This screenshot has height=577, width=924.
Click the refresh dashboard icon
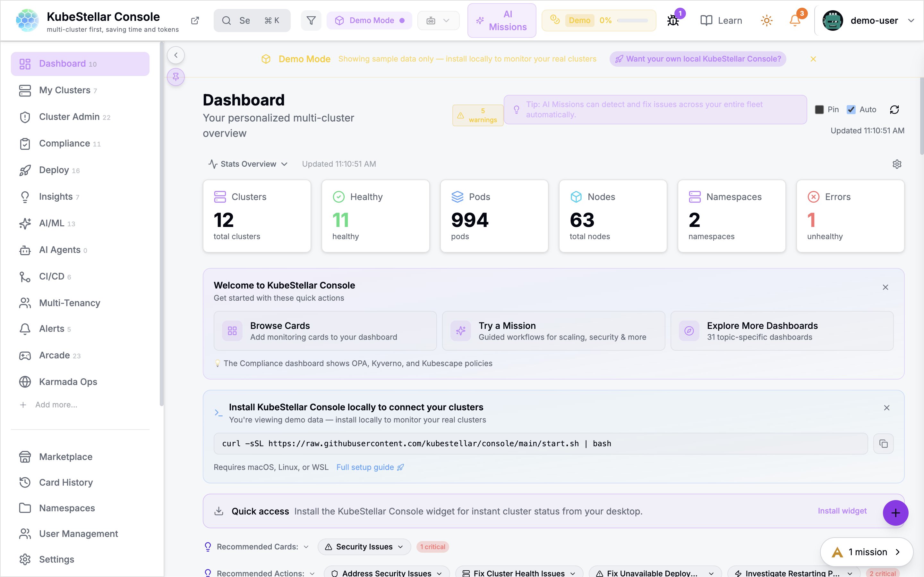894,110
